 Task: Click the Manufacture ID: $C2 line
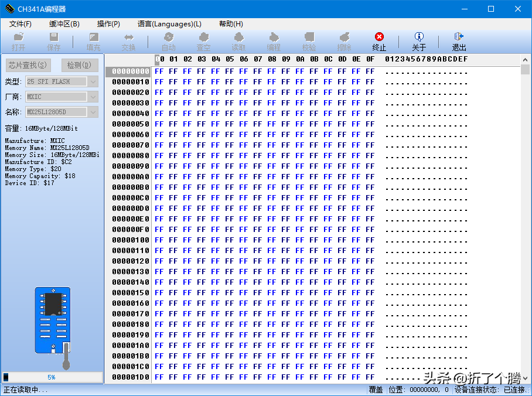(x=38, y=162)
